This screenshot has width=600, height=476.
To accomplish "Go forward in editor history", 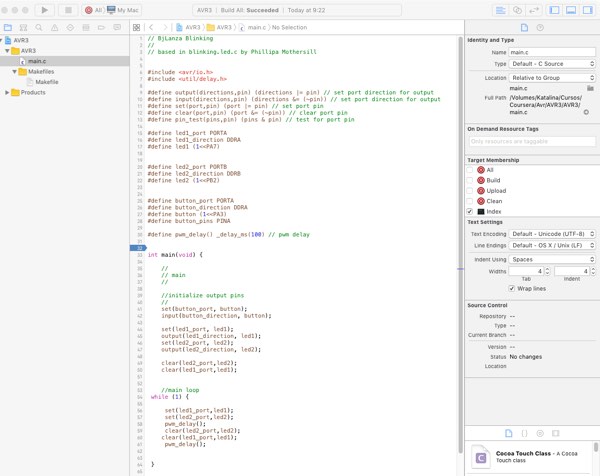I will (165, 27).
